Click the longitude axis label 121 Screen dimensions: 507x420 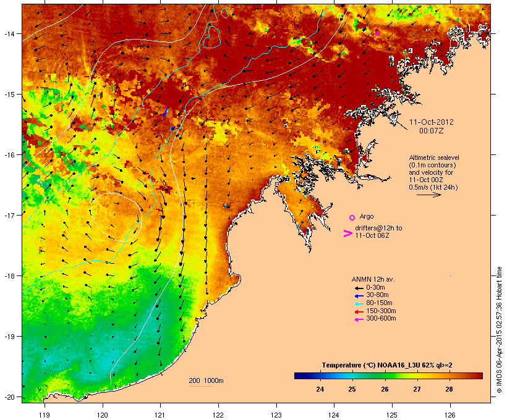pos(160,415)
